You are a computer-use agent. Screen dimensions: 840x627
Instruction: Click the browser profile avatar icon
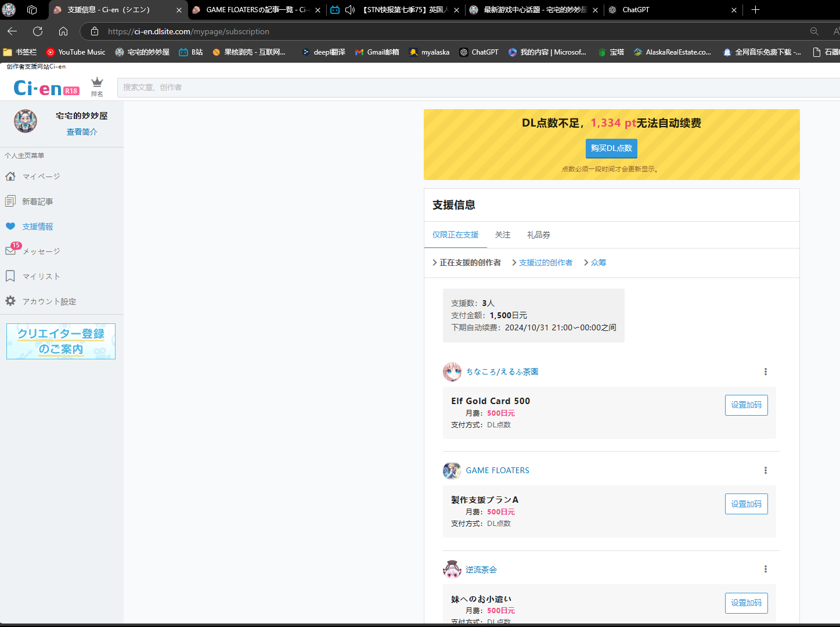pyautogui.click(x=9, y=10)
